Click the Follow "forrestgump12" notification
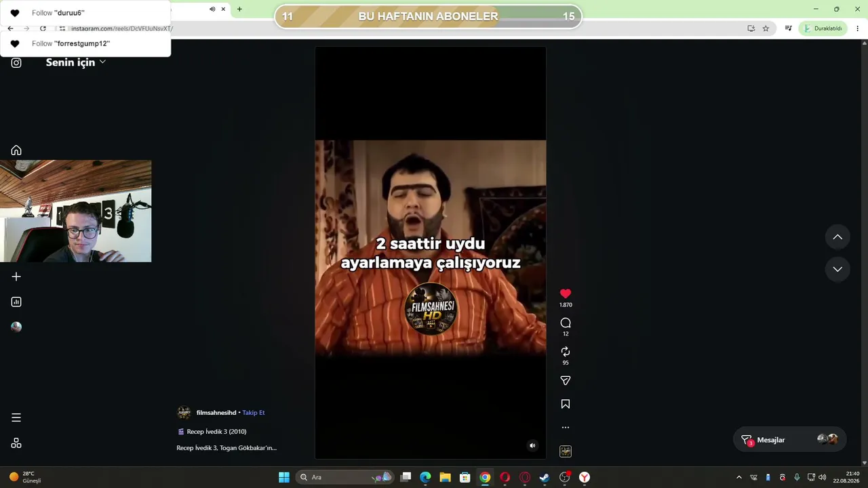 pyautogui.click(x=85, y=43)
